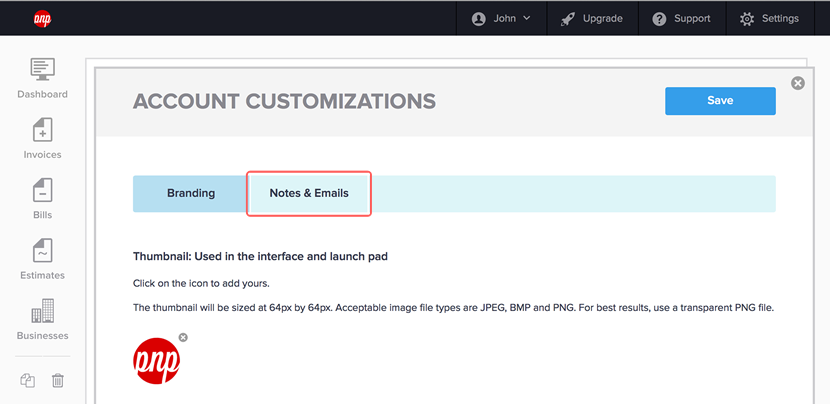The width and height of the screenshot is (830, 404).
Task: Close the Account Customizations dialog
Action: pos(798,83)
